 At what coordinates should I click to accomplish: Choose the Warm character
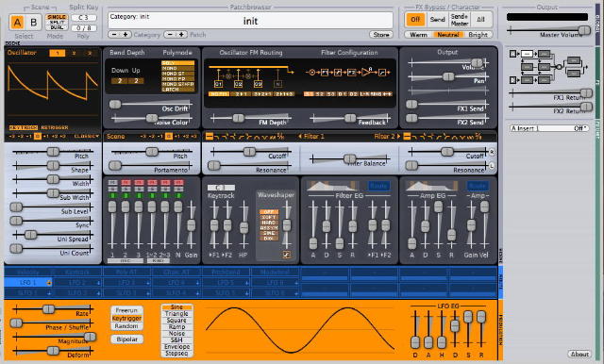coord(419,35)
